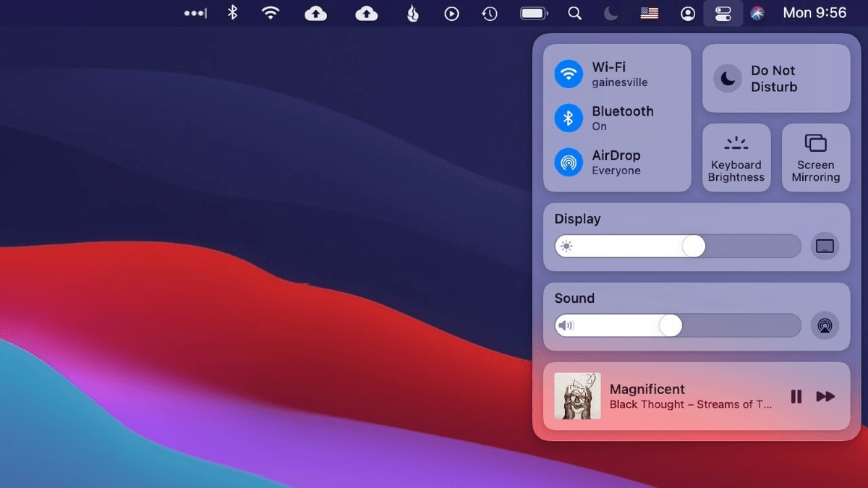Toggle Wi-Fi off for gainesville network

tap(569, 74)
